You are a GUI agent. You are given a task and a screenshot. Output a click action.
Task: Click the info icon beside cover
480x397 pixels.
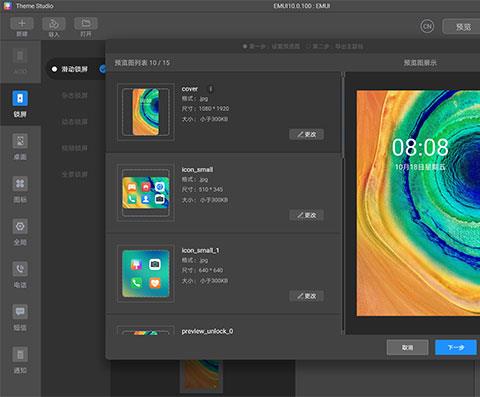[210, 89]
